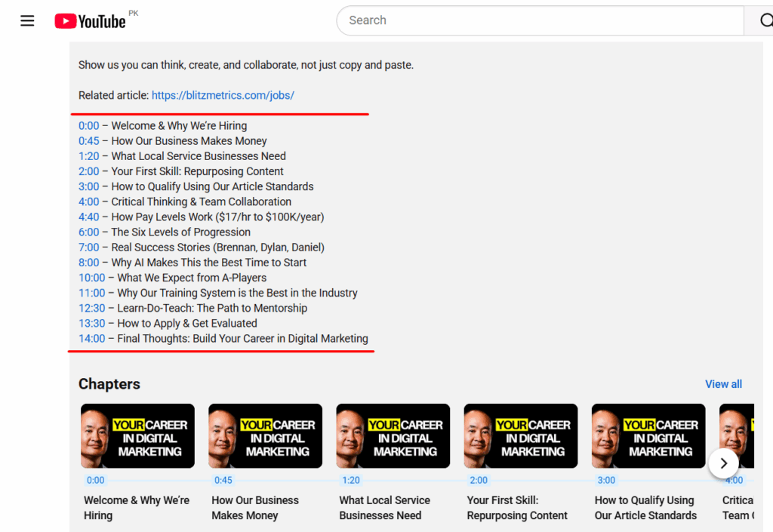773x532 pixels.
Task: Open the 3:00 chapter thumbnail
Action: 648,436
